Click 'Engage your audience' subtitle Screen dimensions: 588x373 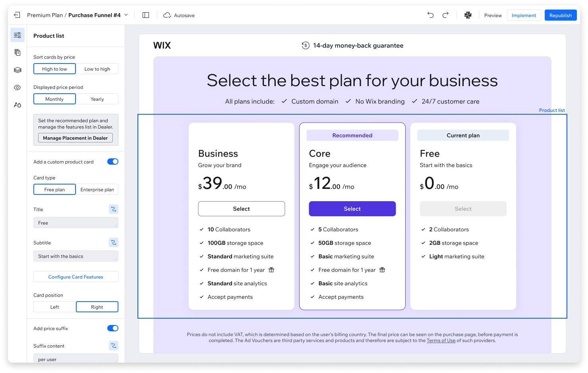[338, 165]
